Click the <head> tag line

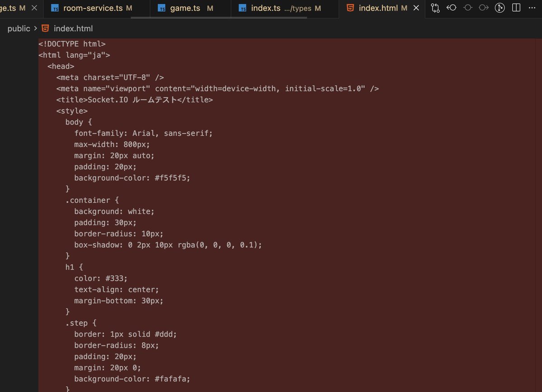coord(61,66)
